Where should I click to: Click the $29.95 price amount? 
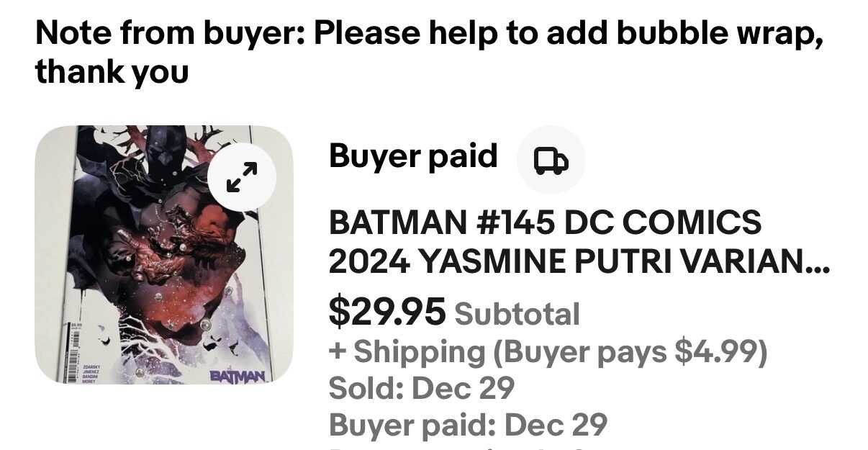(x=387, y=312)
